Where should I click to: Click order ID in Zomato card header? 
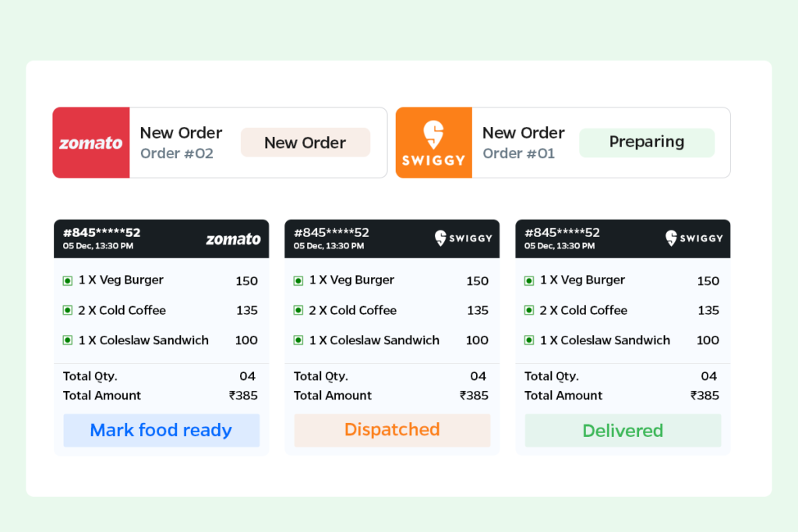click(101, 233)
